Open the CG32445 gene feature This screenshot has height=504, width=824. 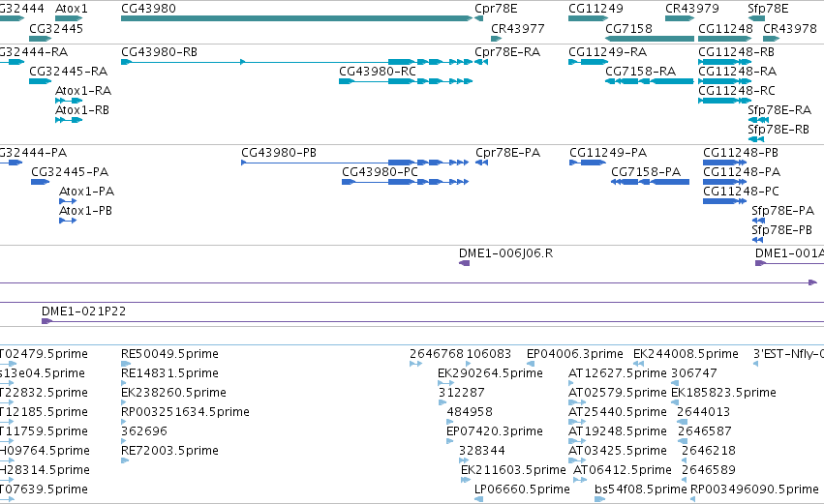(x=40, y=39)
